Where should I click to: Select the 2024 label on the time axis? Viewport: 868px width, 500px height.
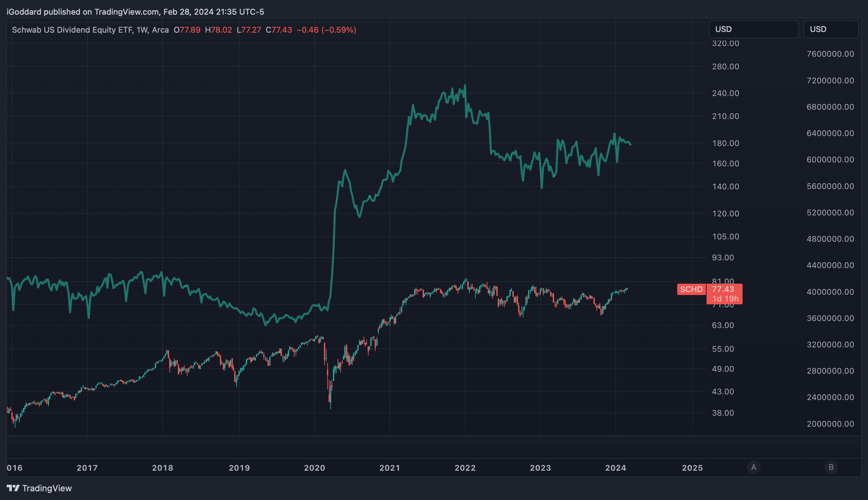coord(615,468)
